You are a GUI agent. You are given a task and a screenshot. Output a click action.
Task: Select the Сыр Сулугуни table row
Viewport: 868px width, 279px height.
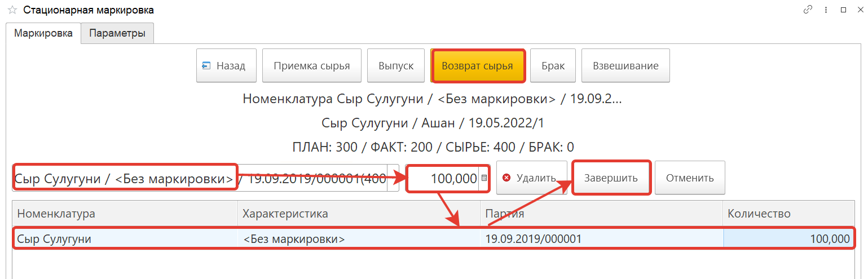coord(361,239)
